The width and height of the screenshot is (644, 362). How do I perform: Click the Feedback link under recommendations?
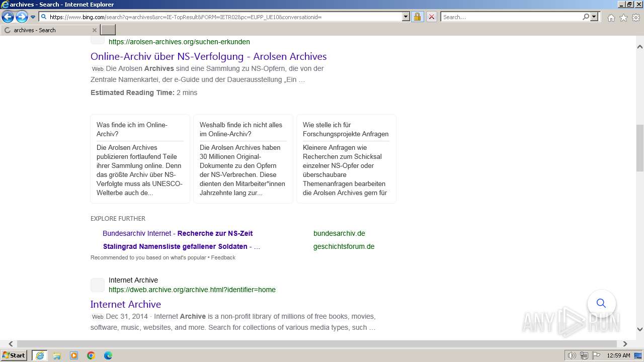[223, 257]
